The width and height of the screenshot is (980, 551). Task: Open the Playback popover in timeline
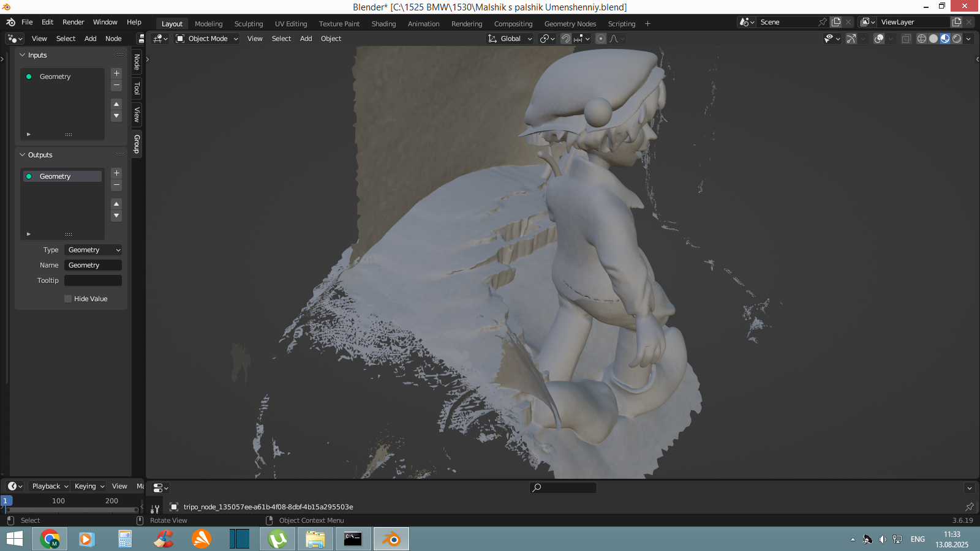(x=50, y=486)
